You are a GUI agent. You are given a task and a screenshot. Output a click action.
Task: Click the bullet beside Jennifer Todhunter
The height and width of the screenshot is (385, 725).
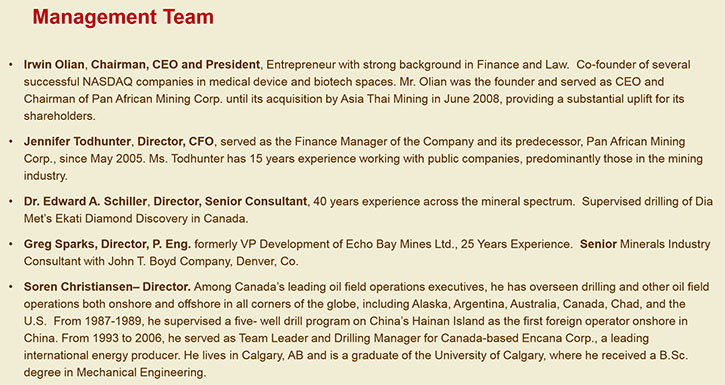pyautogui.click(x=11, y=141)
